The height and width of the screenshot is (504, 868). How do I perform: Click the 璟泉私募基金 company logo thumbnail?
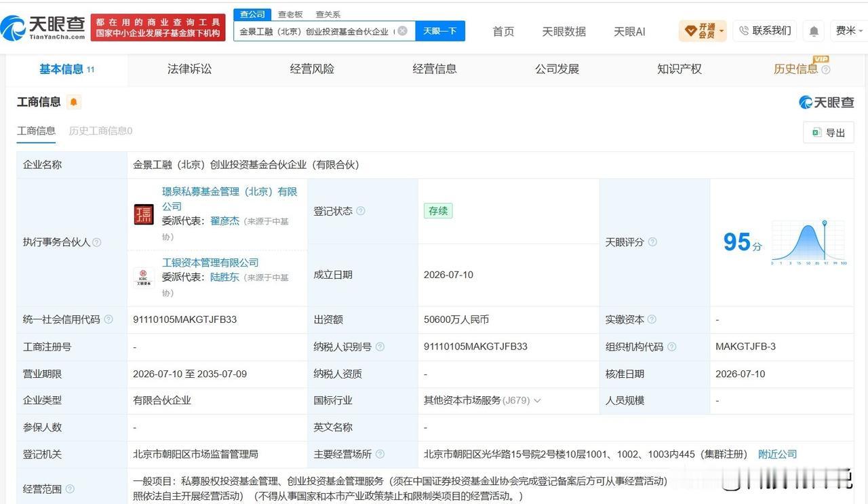(x=144, y=214)
